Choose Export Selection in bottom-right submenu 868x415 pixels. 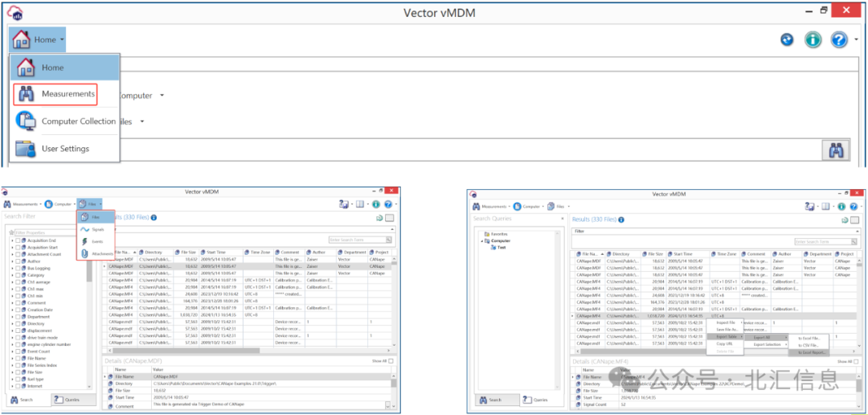point(768,344)
